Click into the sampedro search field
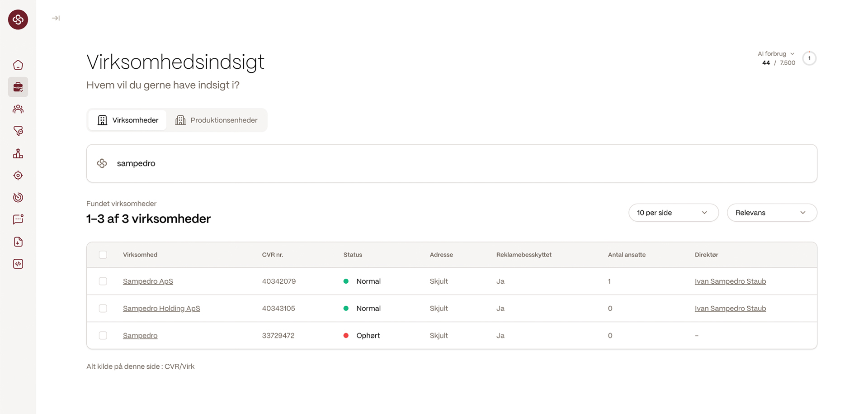868x414 pixels. [x=452, y=163]
